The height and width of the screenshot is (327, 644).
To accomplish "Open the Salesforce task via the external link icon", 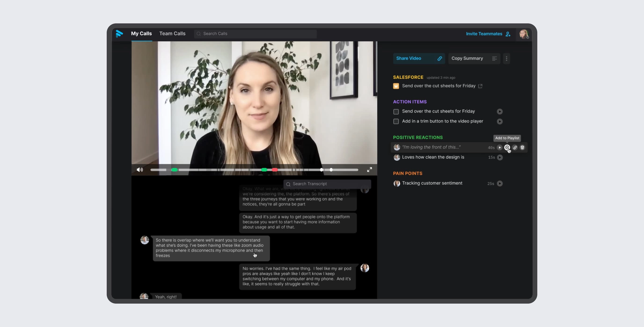I will pos(480,86).
